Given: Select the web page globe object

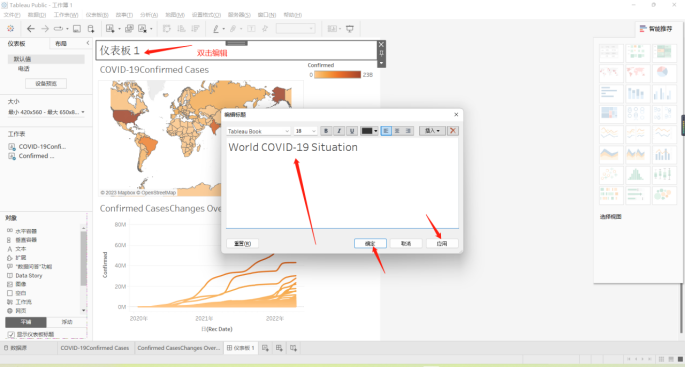Looking at the screenshot, I should point(17,311).
